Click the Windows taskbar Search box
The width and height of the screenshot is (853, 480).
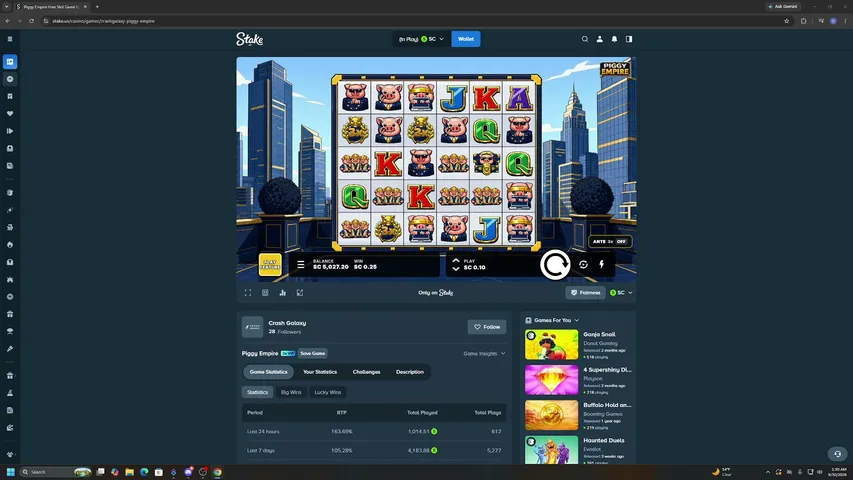click(54, 472)
